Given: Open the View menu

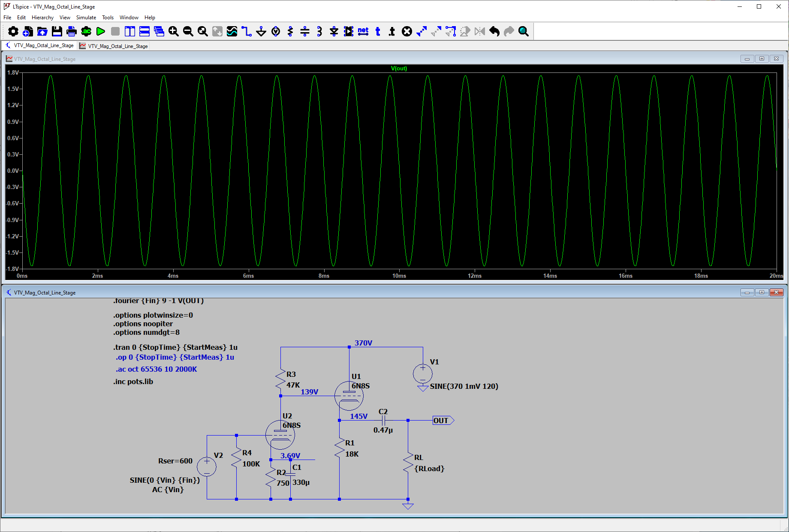Looking at the screenshot, I should pos(65,18).
